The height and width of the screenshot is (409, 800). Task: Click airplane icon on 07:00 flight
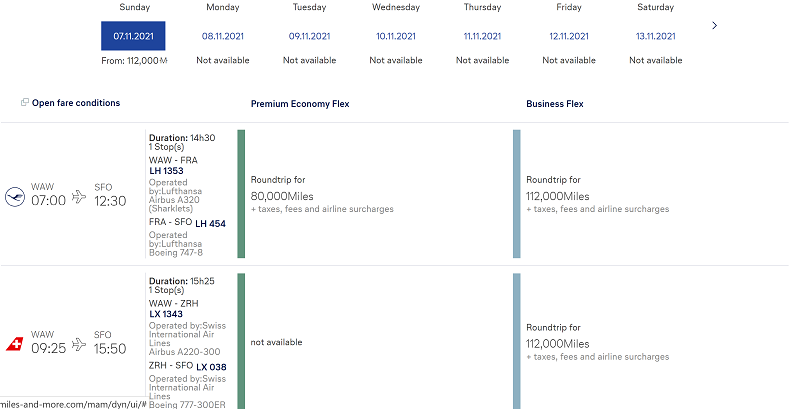[x=79, y=196]
